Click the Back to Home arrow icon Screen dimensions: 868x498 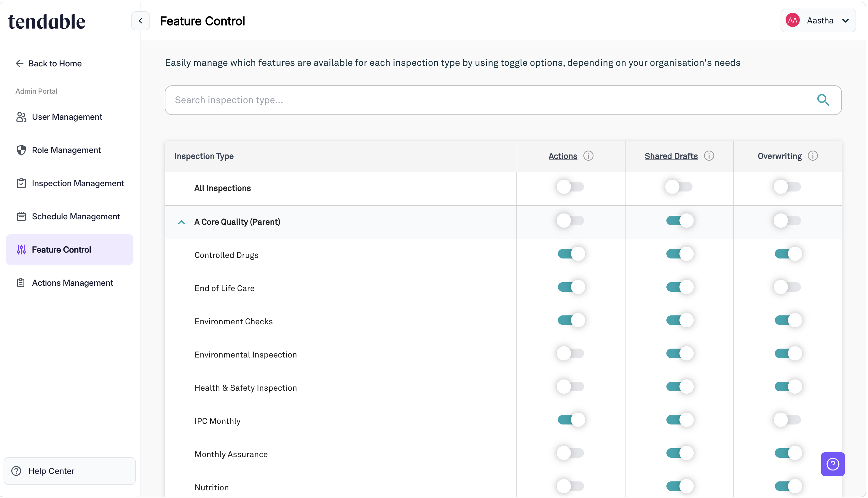tap(20, 63)
